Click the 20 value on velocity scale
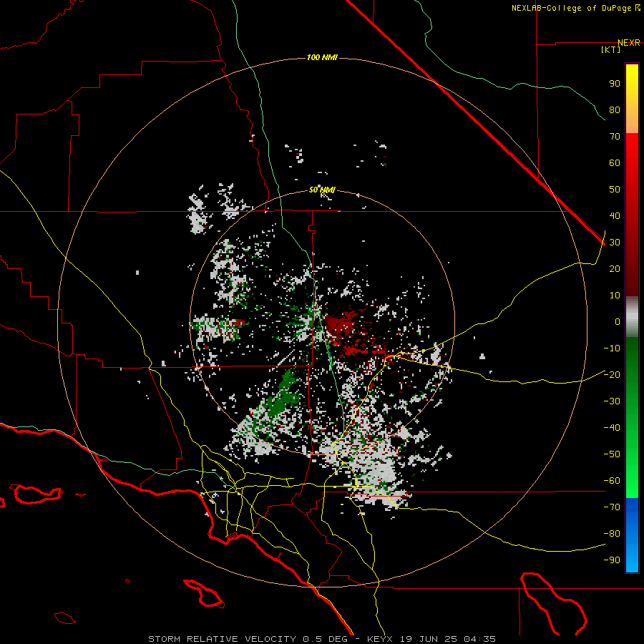This screenshot has width=644, height=644. click(x=615, y=268)
